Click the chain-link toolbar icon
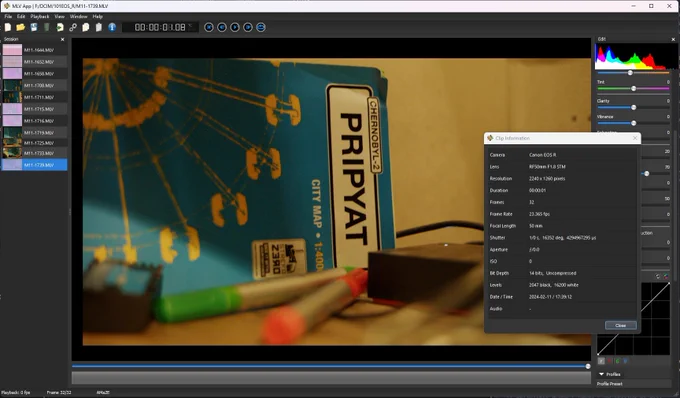The height and width of the screenshot is (398, 680). 73,27
